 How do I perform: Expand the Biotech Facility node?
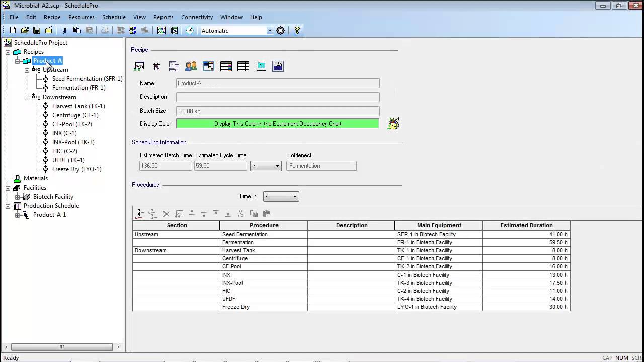(18, 197)
